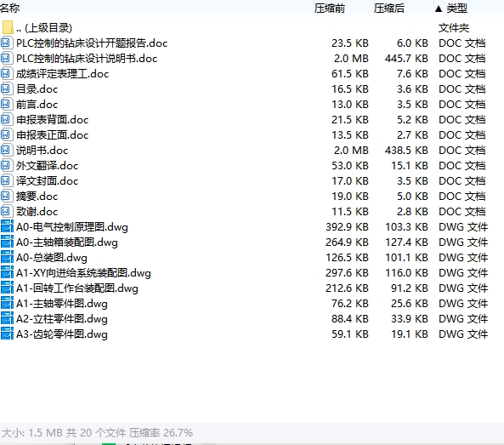Select file 成绩评定表理工.doc

tap(62, 74)
